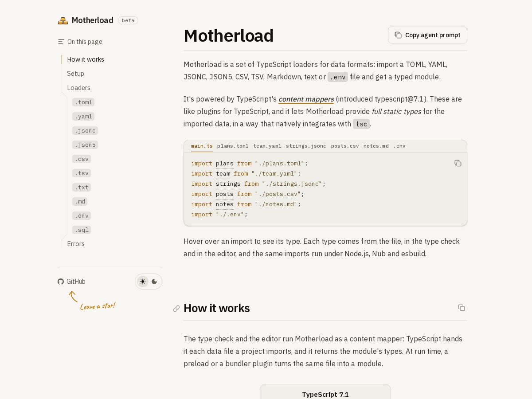Select the notes.md code tab
The width and height of the screenshot is (532, 399).
coord(376,146)
